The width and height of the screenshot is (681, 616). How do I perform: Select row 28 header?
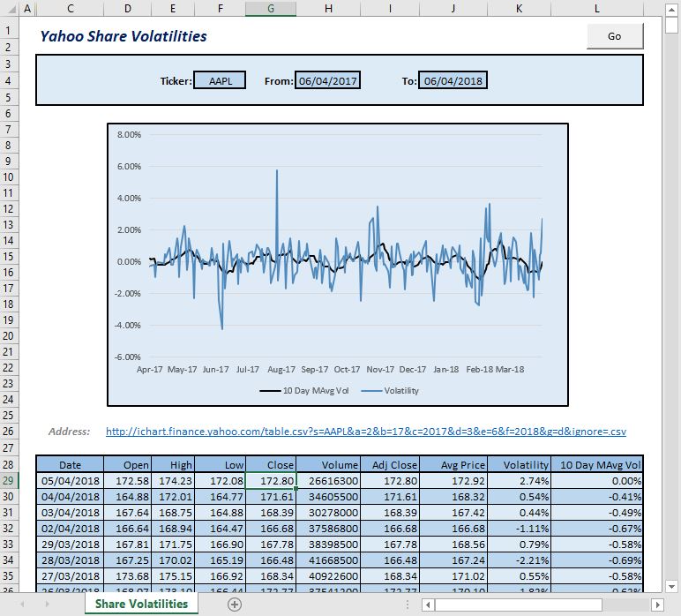9,464
